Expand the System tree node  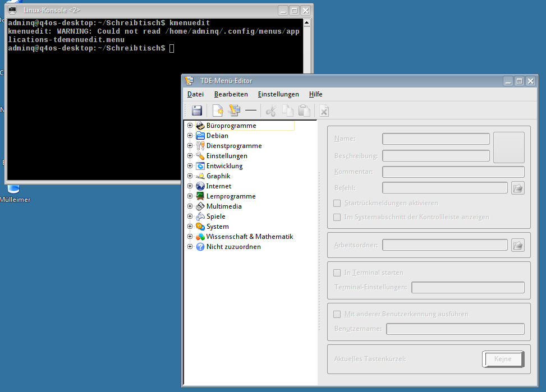pos(190,227)
